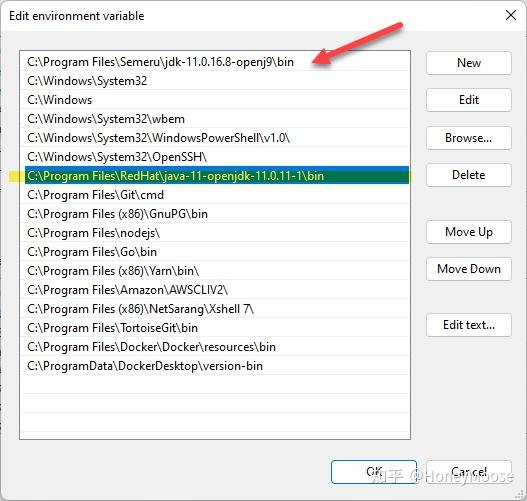This screenshot has width=527, height=501.
Task: Select the System32\OpenSSH\ path entry
Action: [x=217, y=157]
